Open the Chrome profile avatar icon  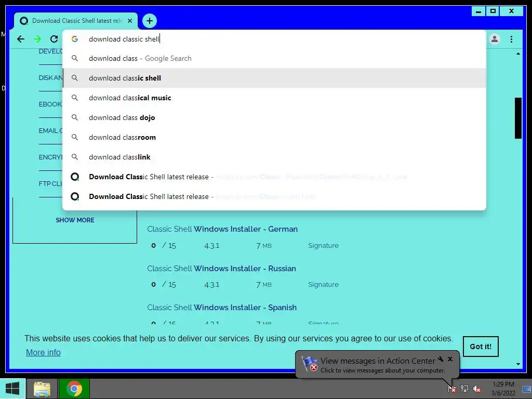pyautogui.click(x=495, y=39)
